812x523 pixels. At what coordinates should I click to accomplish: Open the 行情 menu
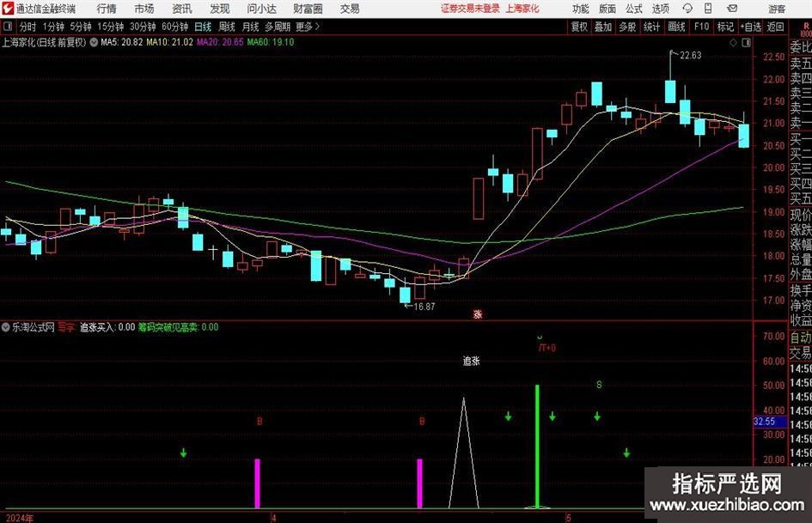(x=107, y=9)
